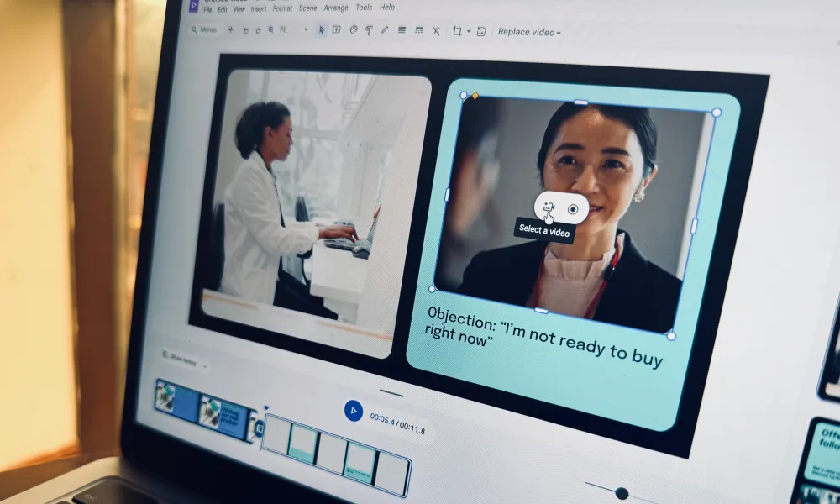Open the Fit zoom dropdown

[294, 30]
